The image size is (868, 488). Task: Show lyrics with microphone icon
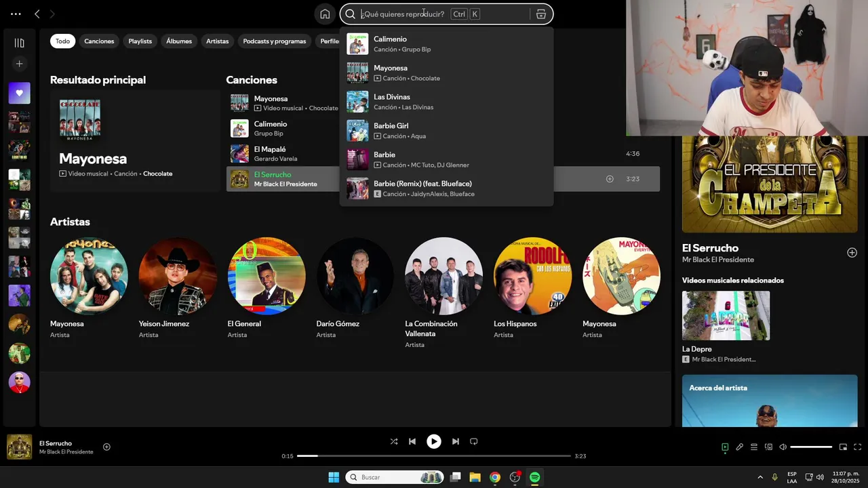(740, 447)
